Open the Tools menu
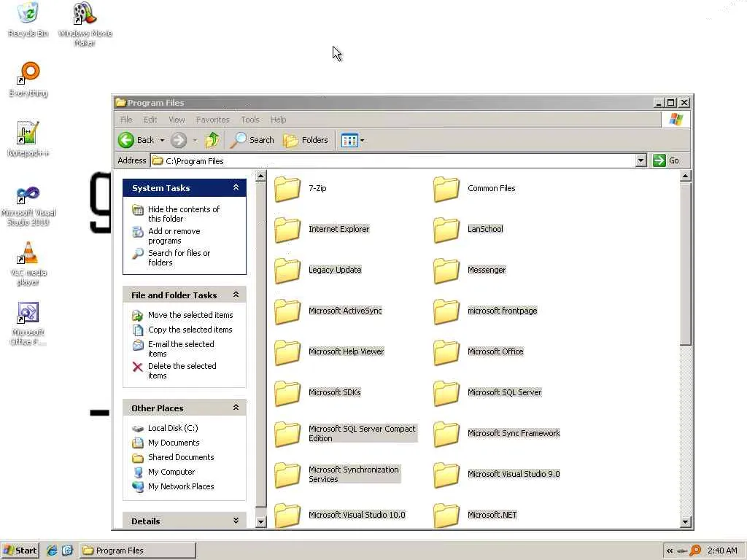Image resolution: width=747 pixels, height=560 pixels. click(250, 120)
